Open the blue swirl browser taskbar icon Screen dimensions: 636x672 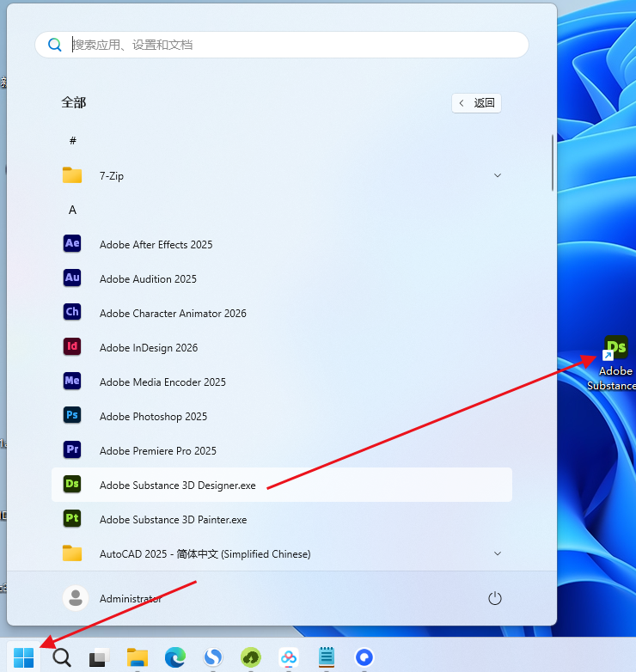[x=213, y=657]
